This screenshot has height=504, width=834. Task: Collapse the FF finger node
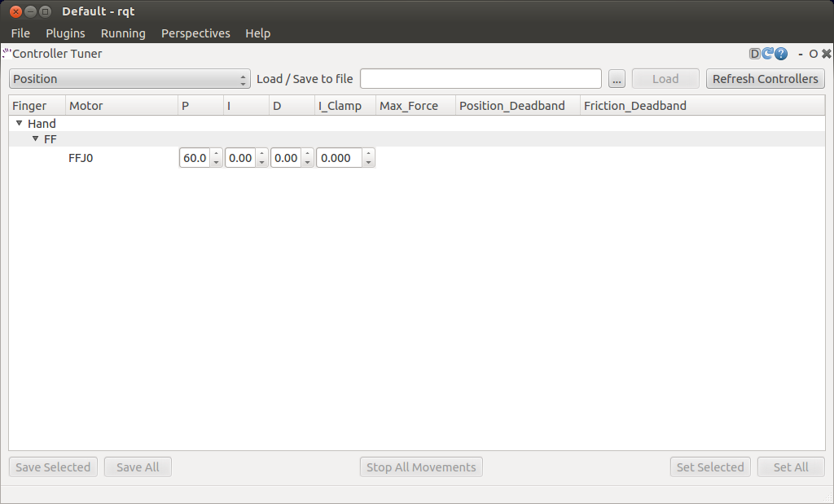pos(35,139)
